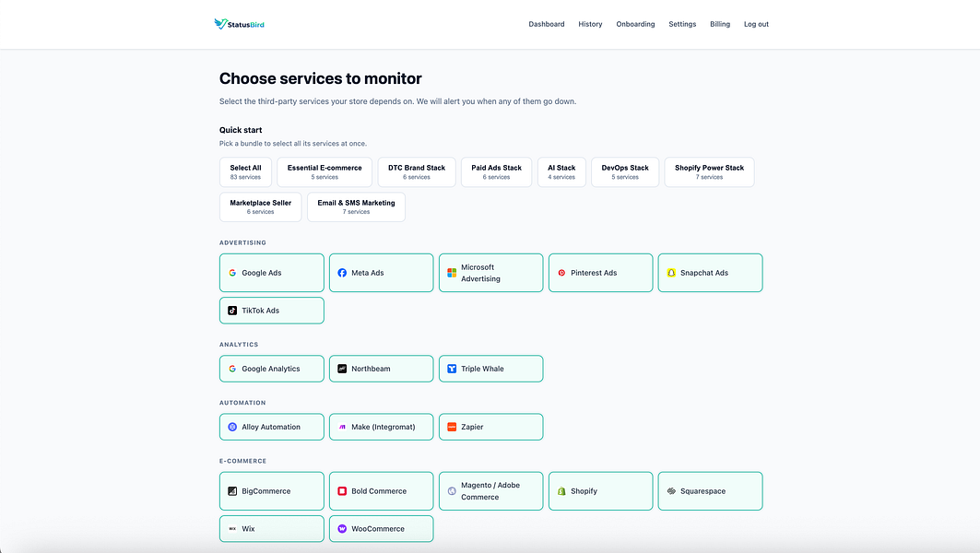Click the Triple Whale blue icon
The height and width of the screenshot is (553, 980).
(x=452, y=369)
